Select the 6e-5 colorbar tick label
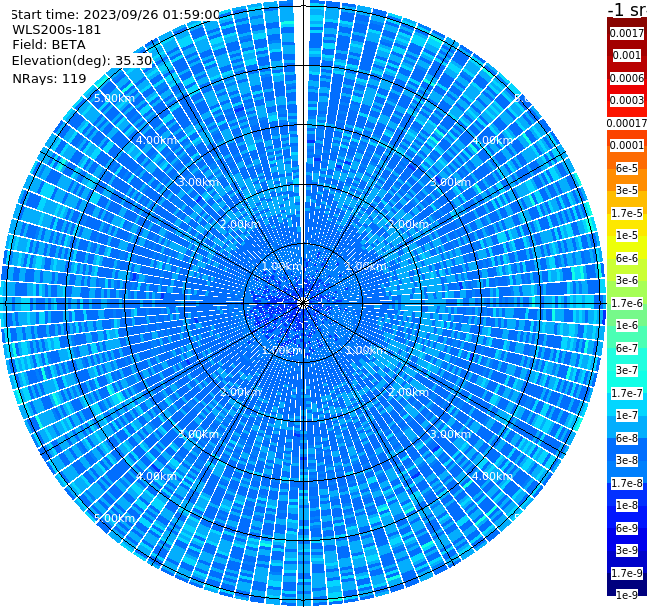 tap(627, 168)
